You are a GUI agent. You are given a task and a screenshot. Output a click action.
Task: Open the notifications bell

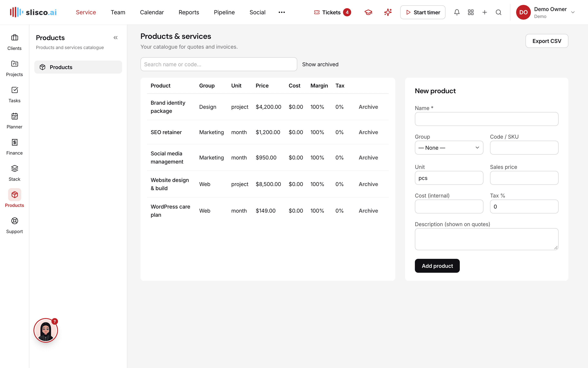(x=457, y=12)
